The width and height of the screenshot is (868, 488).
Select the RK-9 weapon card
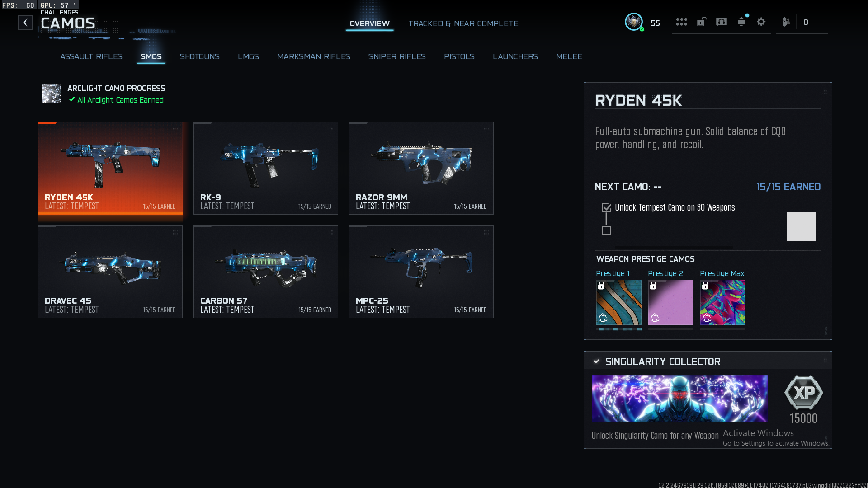click(x=266, y=168)
